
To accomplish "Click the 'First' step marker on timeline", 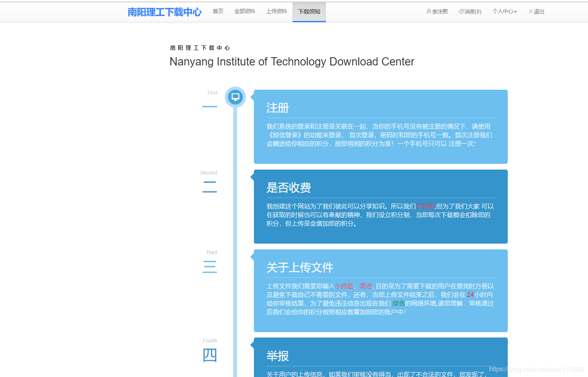I will pyautogui.click(x=211, y=93).
